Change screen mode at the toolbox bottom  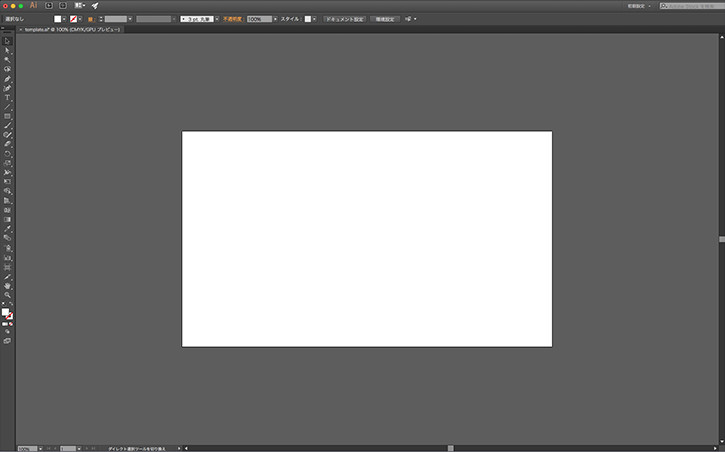(7, 341)
